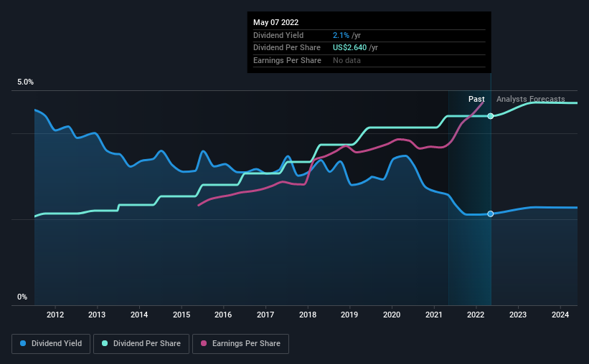The width and height of the screenshot is (589, 364).
Task: Click the 2020 x-axis label
Action: (x=392, y=315)
